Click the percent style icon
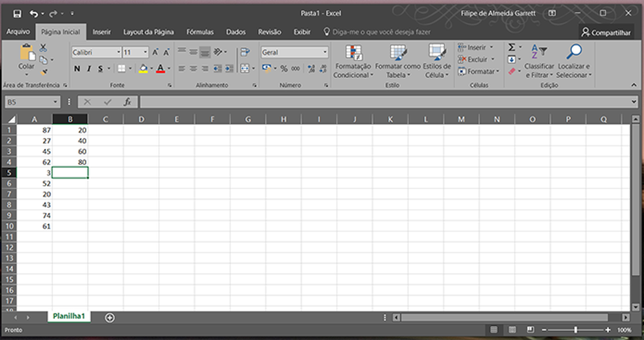The height and width of the screenshot is (340, 644). point(284,69)
